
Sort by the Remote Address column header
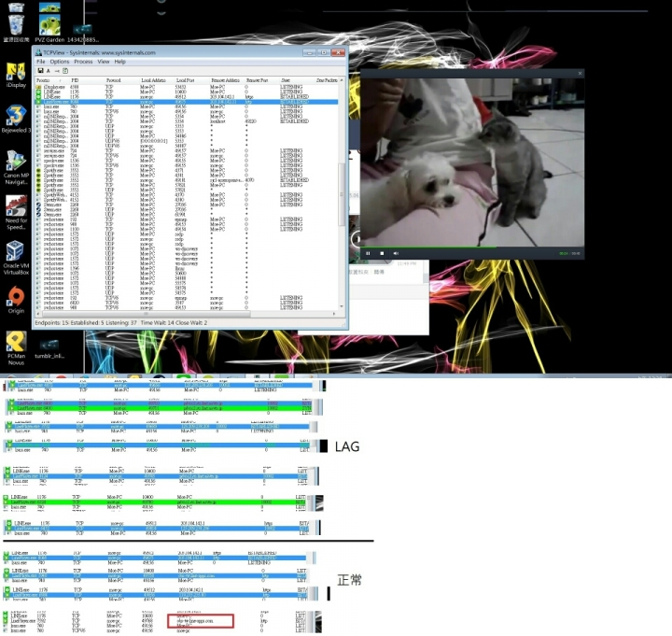227,80
